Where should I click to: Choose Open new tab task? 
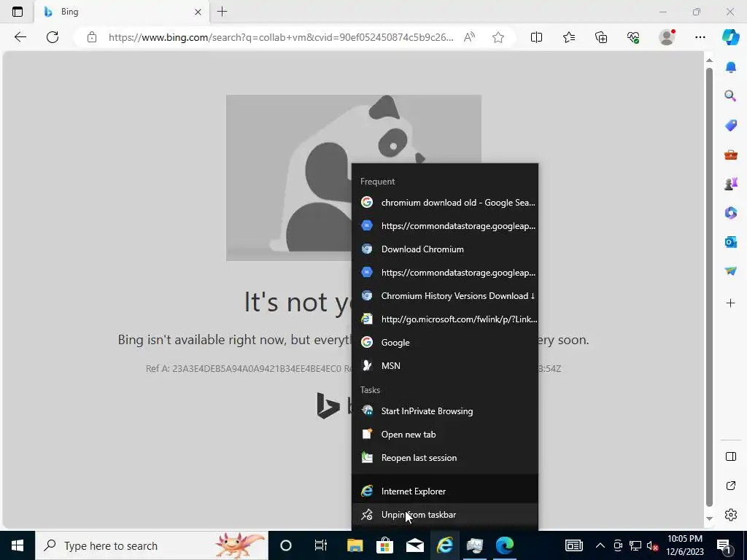click(445, 435)
